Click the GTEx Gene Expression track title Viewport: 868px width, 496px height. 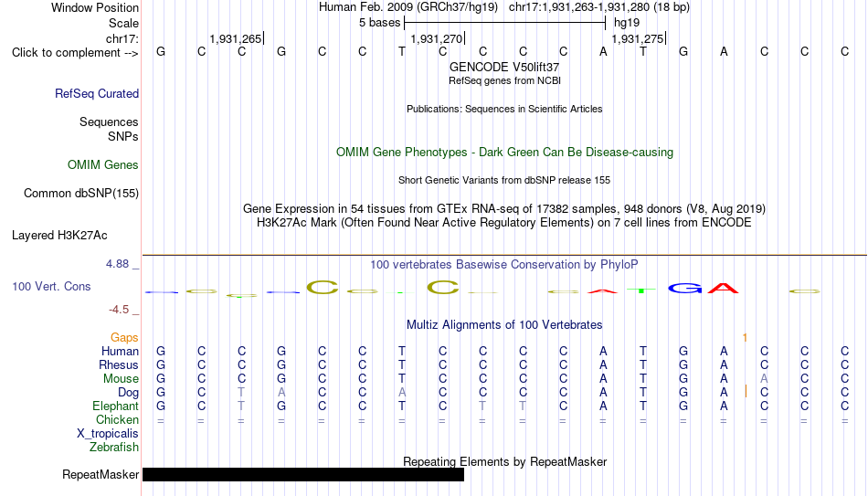click(x=504, y=208)
